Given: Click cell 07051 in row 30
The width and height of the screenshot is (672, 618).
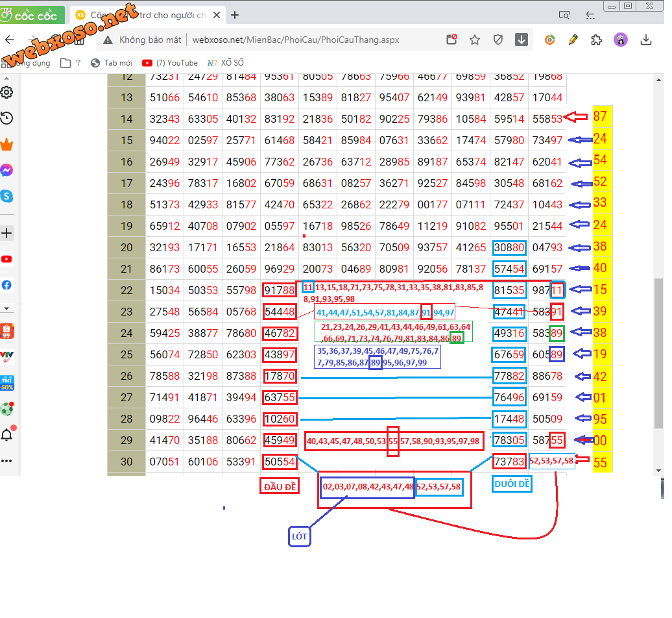Looking at the screenshot, I should click(165, 462).
